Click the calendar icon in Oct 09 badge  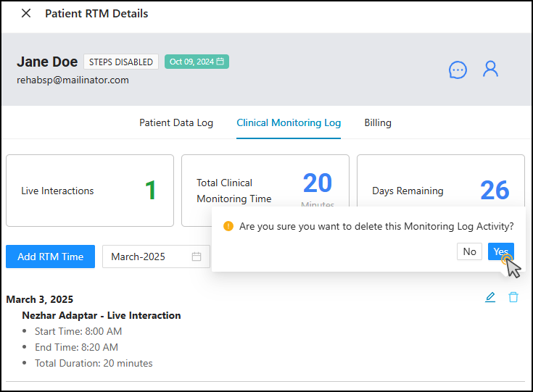coord(220,62)
